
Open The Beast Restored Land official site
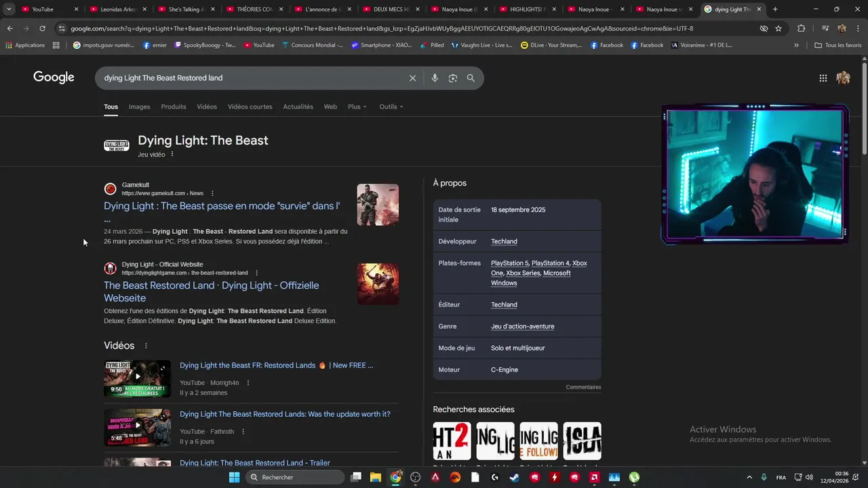pyautogui.click(x=211, y=291)
